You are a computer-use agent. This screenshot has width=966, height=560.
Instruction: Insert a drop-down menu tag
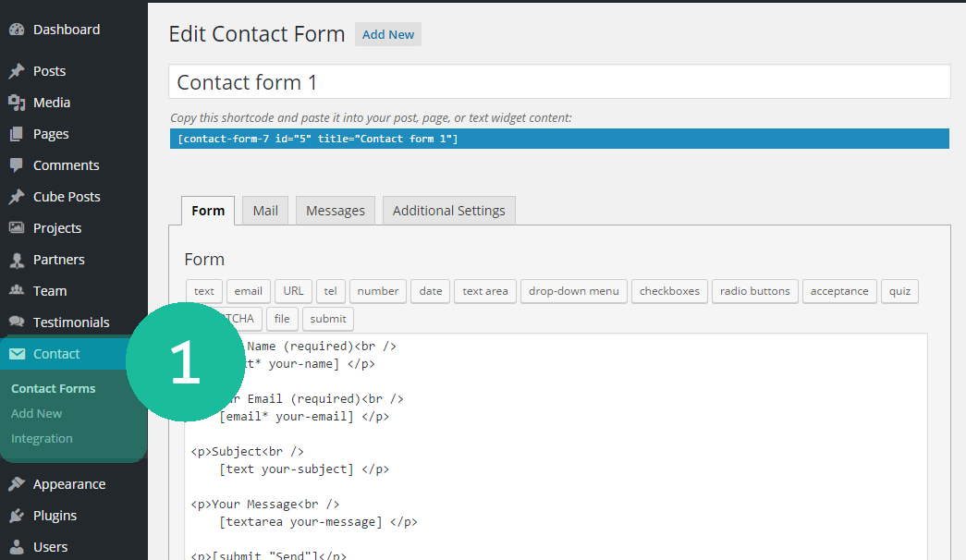tap(574, 291)
